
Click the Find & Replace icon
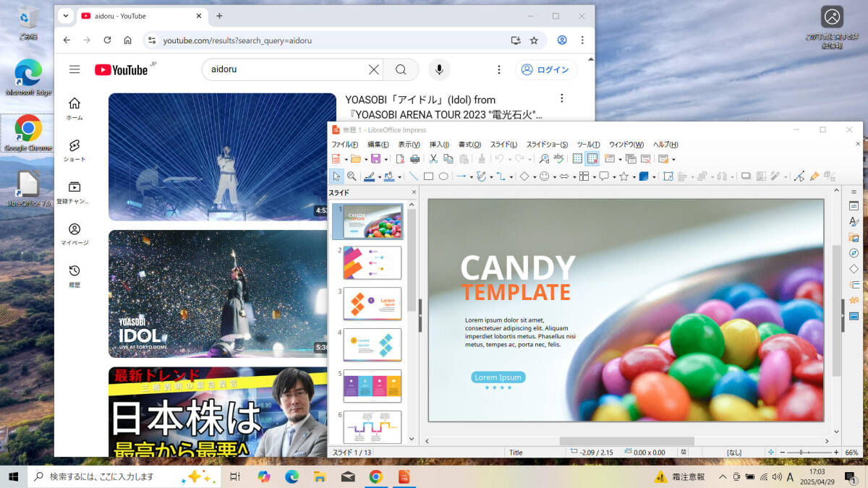[544, 158]
